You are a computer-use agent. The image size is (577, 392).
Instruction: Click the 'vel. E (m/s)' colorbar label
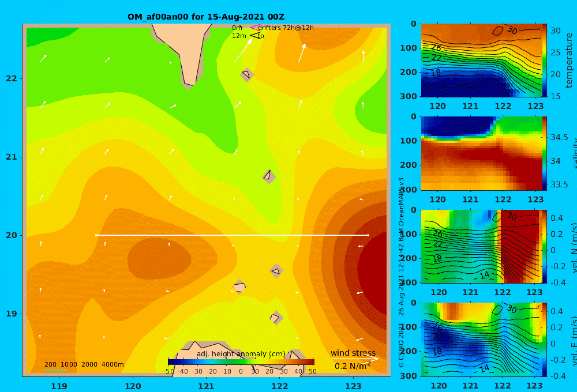pos(574,340)
